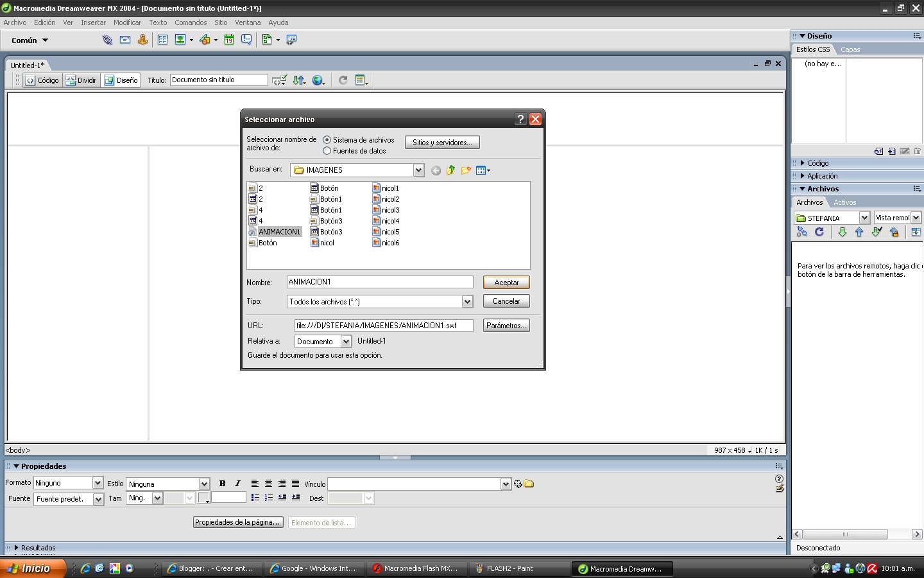Screen dimensions: 924x578
Task: Insert a table from the Insert bar
Action: click(x=163, y=40)
